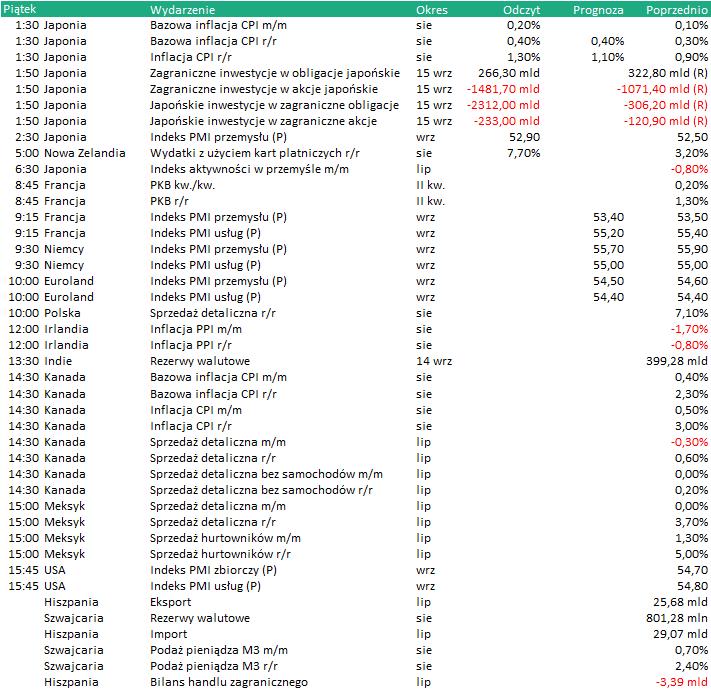
Task: Select Prognoza value "1,10%"
Action: click(608, 57)
